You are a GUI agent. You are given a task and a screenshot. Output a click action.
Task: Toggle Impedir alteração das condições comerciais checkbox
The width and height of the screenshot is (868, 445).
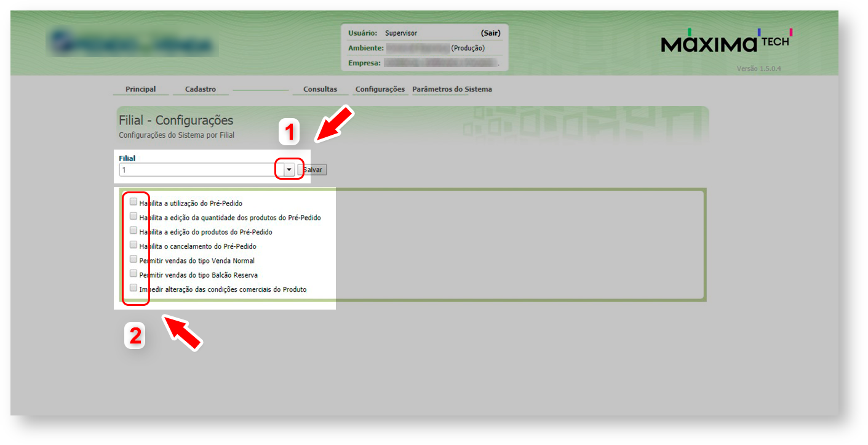pos(133,287)
